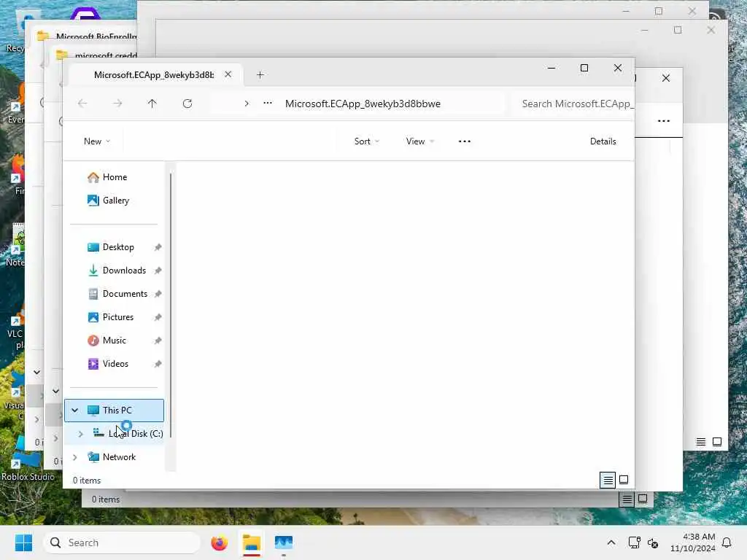Minimize the Microsoft.ECApp window
The width and height of the screenshot is (747, 560).
coord(551,68)
